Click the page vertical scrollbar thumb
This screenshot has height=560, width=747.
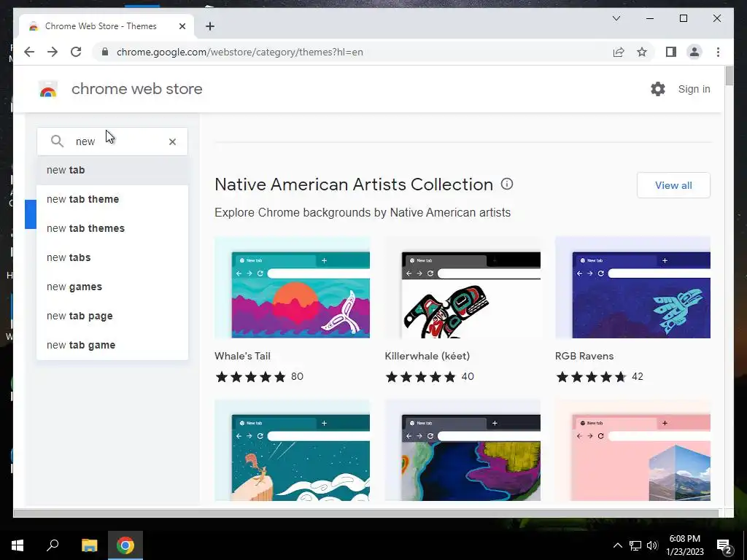tap(729, 76)
